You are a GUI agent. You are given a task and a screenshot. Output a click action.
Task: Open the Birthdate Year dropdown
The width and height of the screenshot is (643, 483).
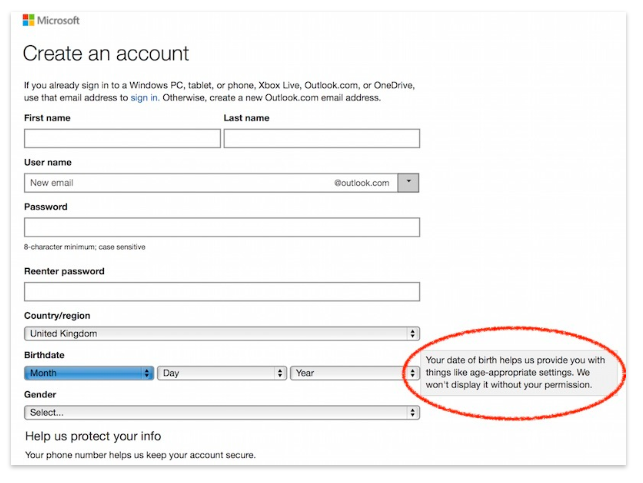[355, 373]
